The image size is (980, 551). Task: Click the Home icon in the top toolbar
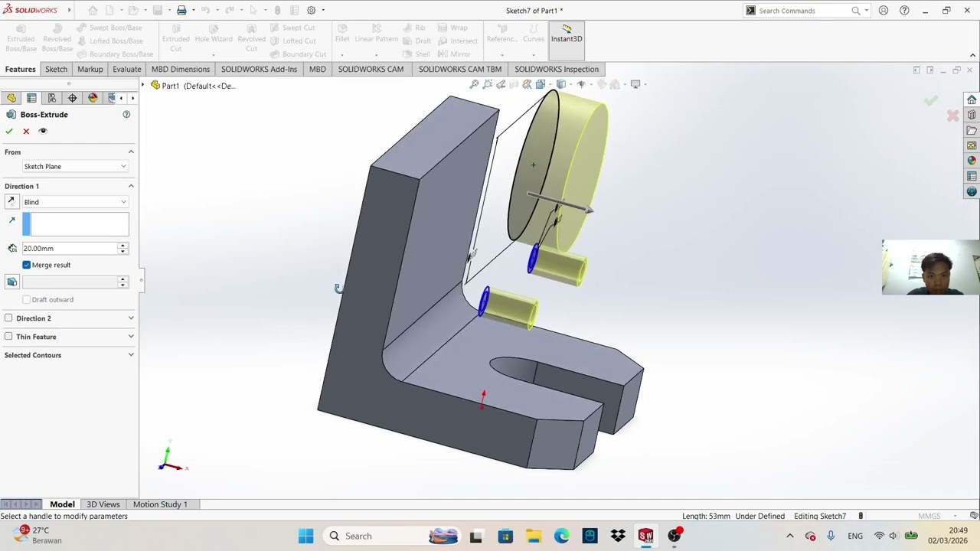tap(93, 11)
